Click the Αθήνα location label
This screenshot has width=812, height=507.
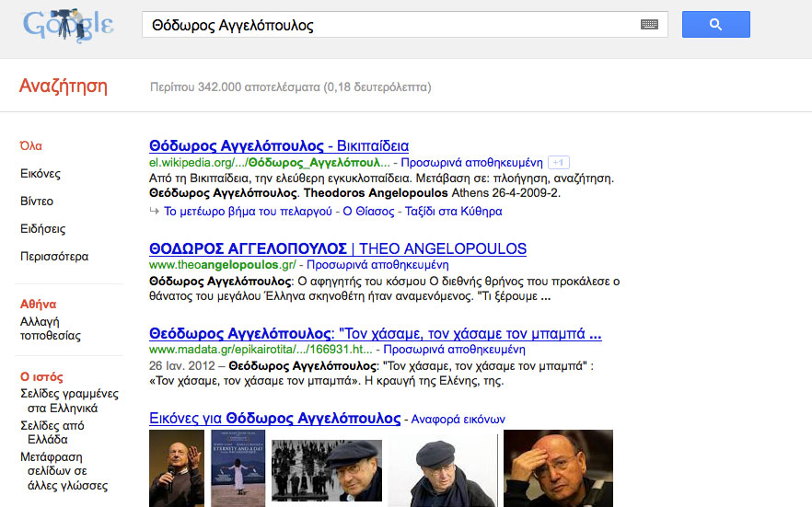[x=38, y=305]
